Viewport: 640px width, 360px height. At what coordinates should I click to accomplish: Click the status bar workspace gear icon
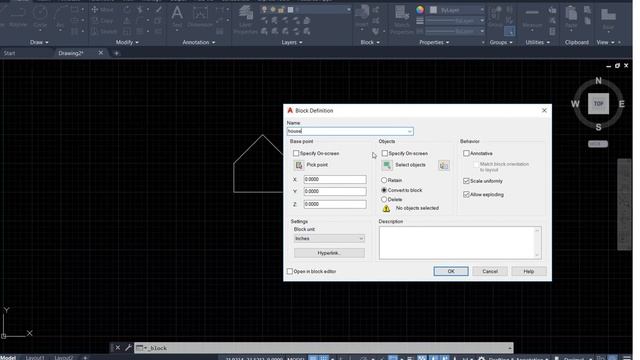point(482,358)
